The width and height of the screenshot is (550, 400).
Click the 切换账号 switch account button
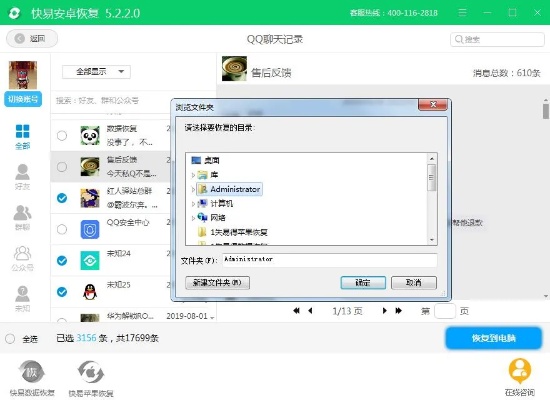click(23, 99)
